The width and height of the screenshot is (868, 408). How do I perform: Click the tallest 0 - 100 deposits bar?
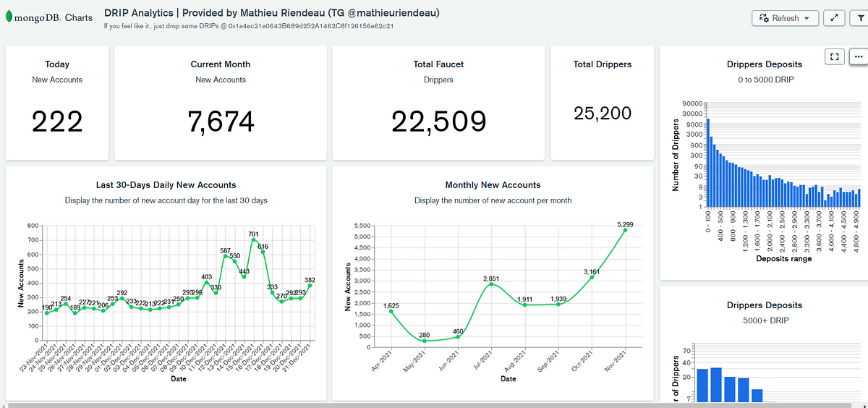pos(708,163)
